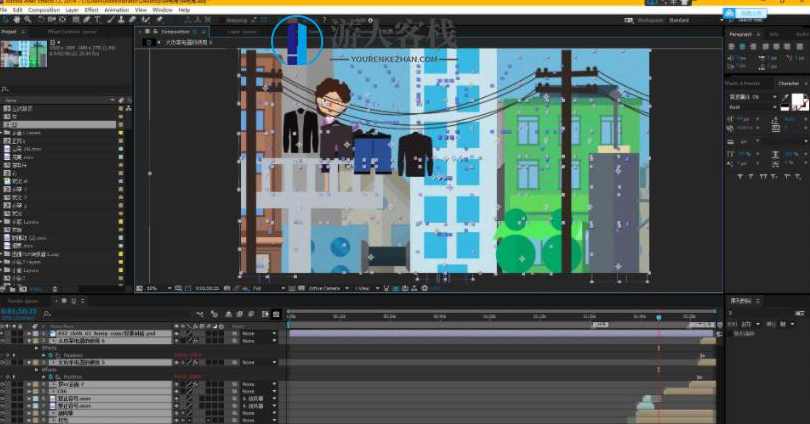Toggle visibility eye of the last timeline layer
This screenshot has width=810, height=424.
[5, 418]
